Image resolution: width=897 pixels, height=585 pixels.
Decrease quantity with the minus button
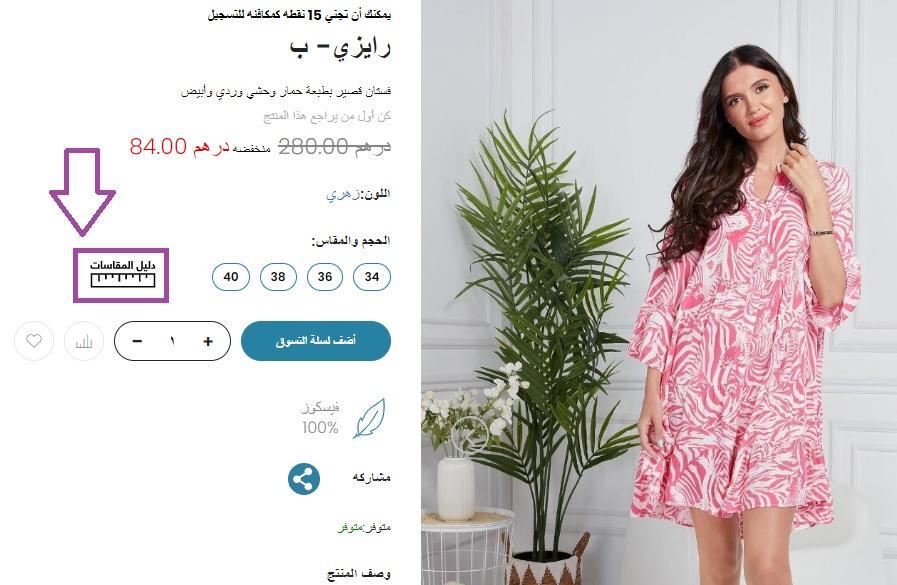(x=137, y=341)
